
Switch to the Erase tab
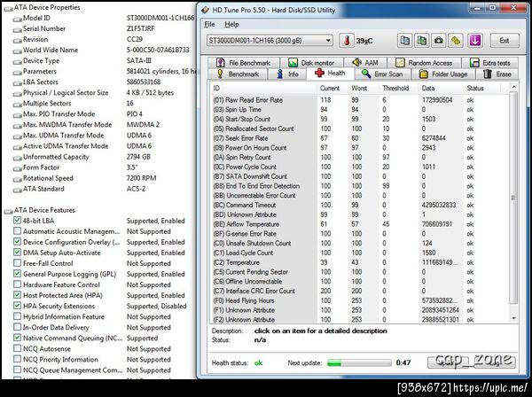click(497, 74)
